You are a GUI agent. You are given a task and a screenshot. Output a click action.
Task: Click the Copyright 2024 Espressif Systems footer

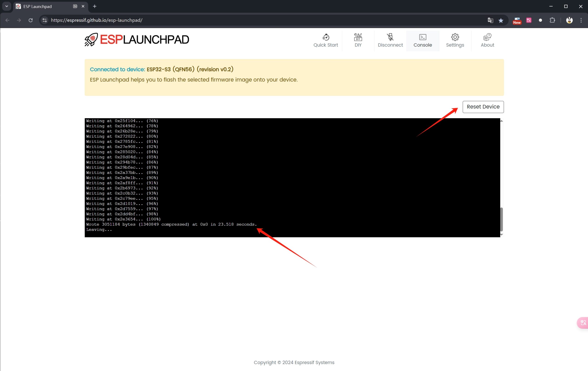(294, 363)
